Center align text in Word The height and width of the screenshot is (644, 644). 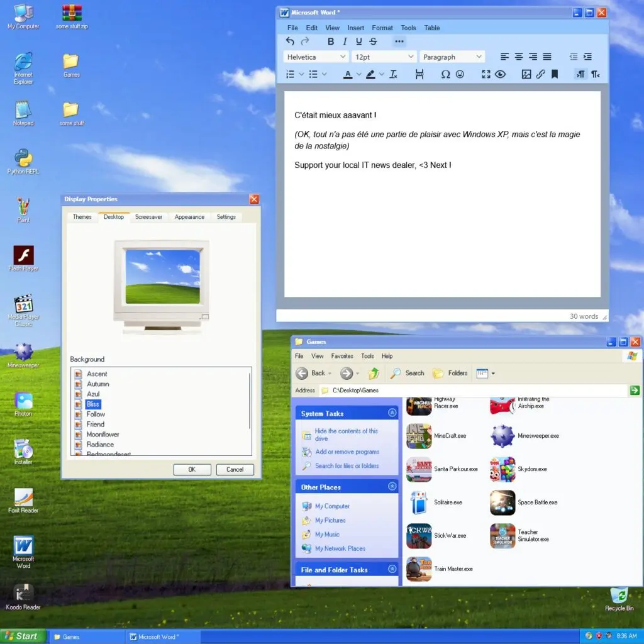(519, 57)
